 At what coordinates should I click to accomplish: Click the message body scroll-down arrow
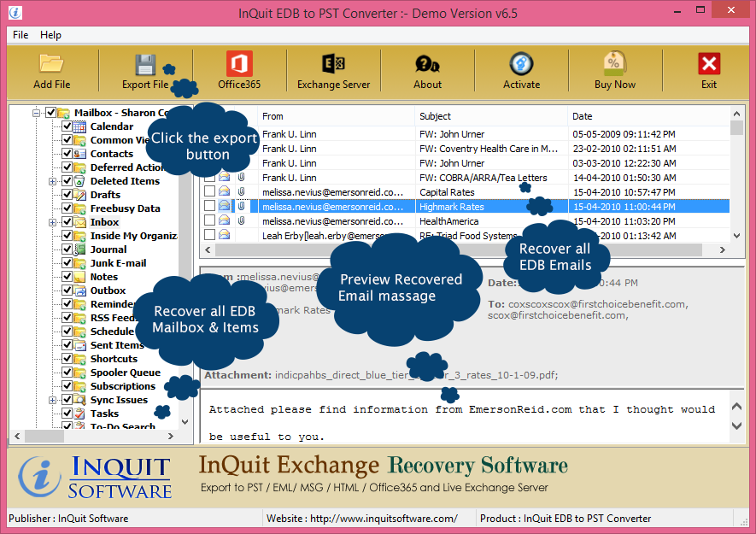(736, 425)
